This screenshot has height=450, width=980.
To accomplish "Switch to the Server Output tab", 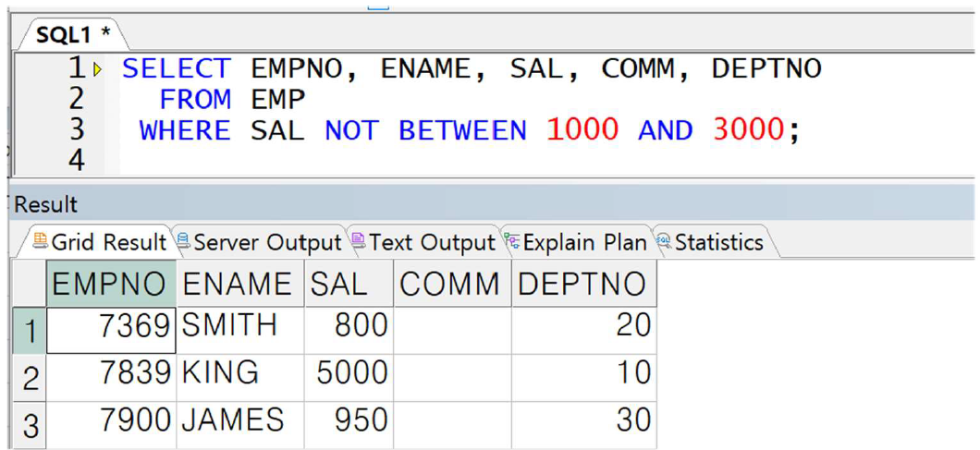I will click(x=260, y=242).
